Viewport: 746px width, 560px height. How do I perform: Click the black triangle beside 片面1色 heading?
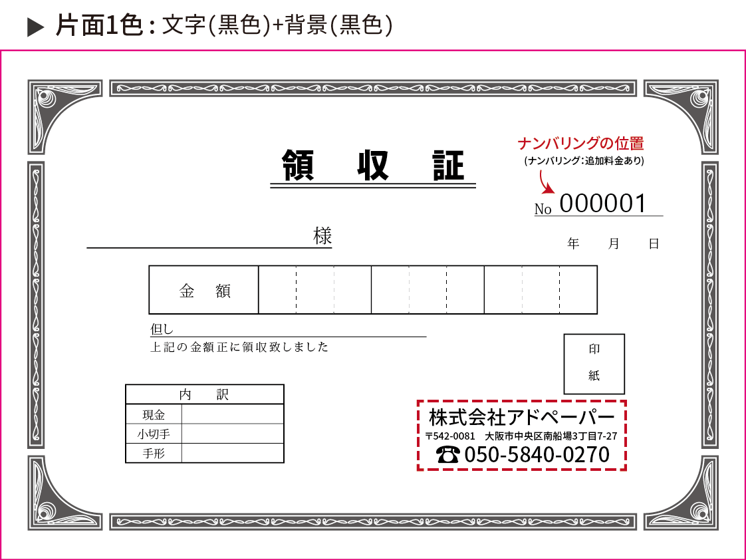35,27
